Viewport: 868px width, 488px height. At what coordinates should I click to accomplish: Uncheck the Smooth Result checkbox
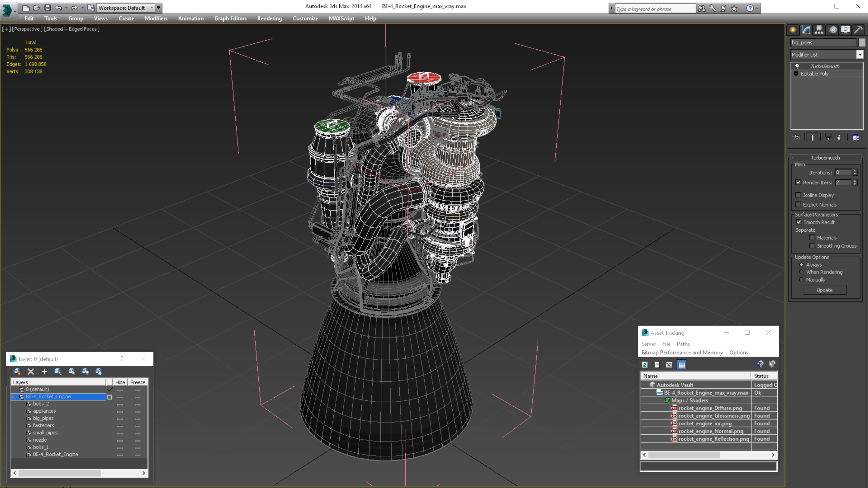coord(799,222)
